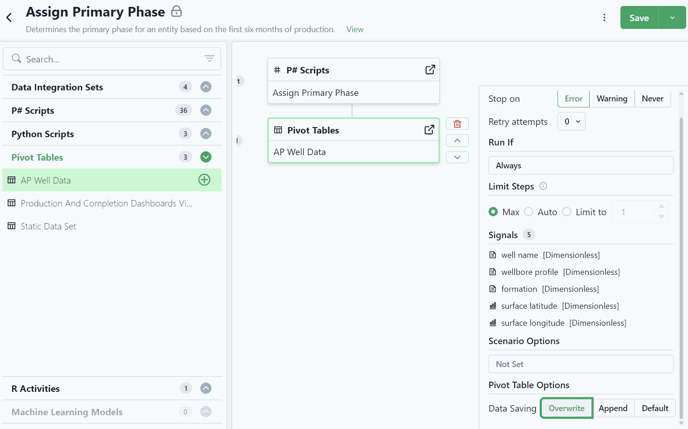Select Production And Completion Dashboards pivot table
Image resolution: width=688 pixels, height=429 pixels.
click(x=106, y=204)
